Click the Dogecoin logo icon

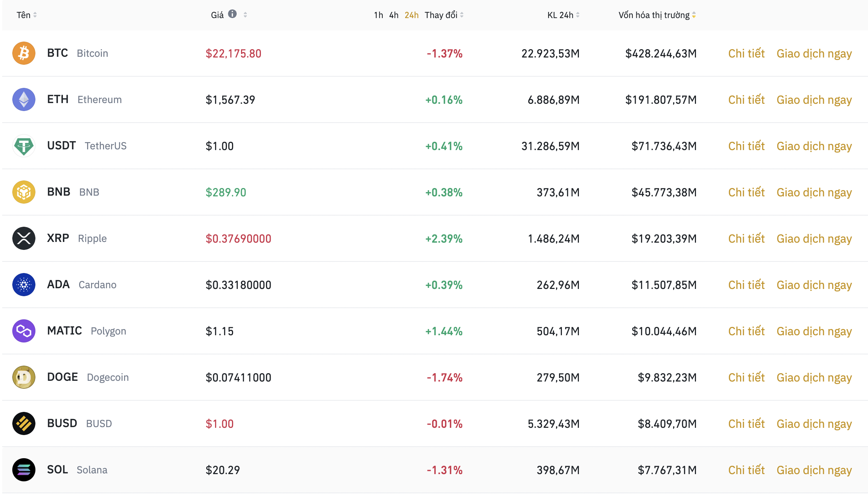pos(24,377)
